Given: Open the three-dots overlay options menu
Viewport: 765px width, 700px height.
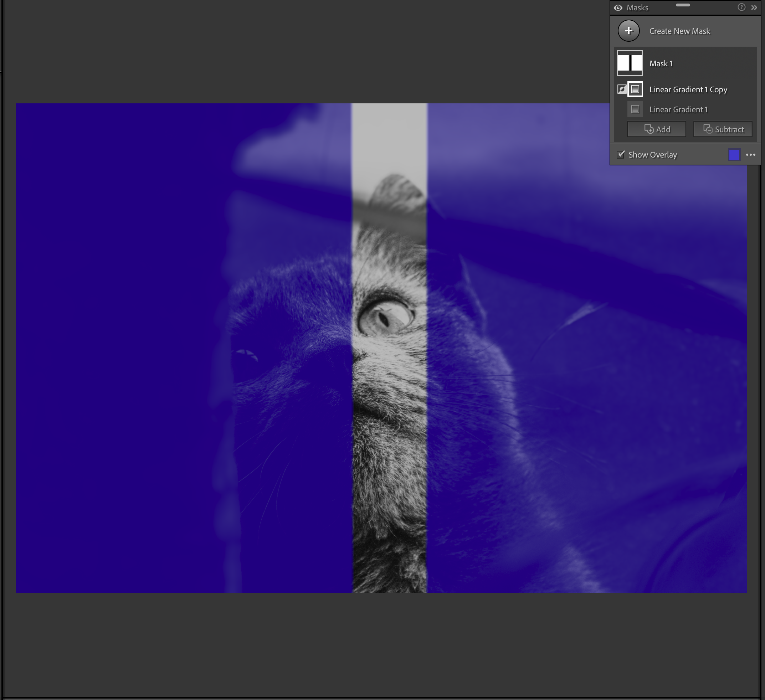Looking at the screenshot, I should coord(750,154).
